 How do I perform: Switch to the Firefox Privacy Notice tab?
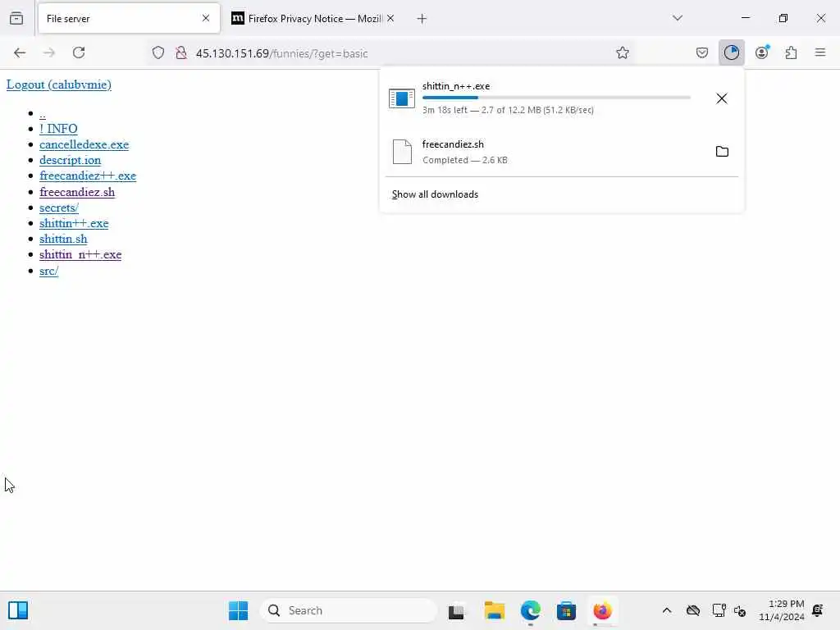[314, 19]
